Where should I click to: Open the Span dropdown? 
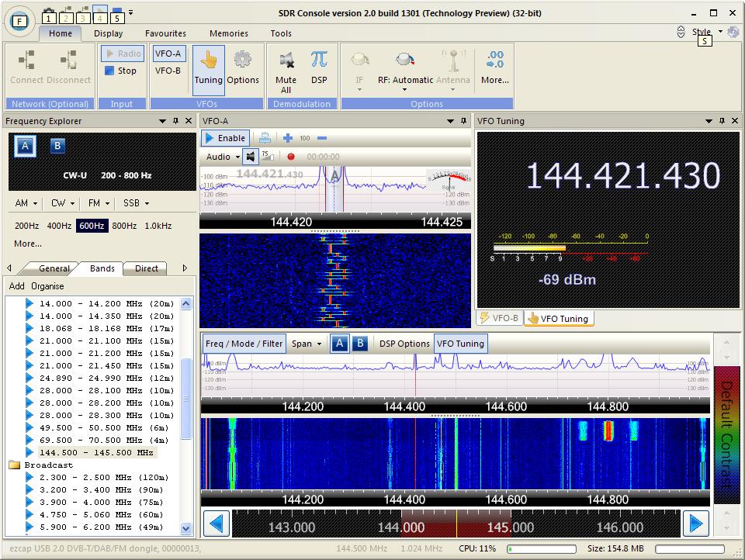click(307, 344)
